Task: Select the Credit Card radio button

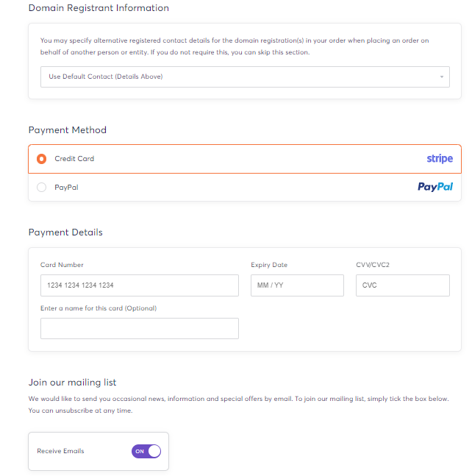Action: [42, 159]
